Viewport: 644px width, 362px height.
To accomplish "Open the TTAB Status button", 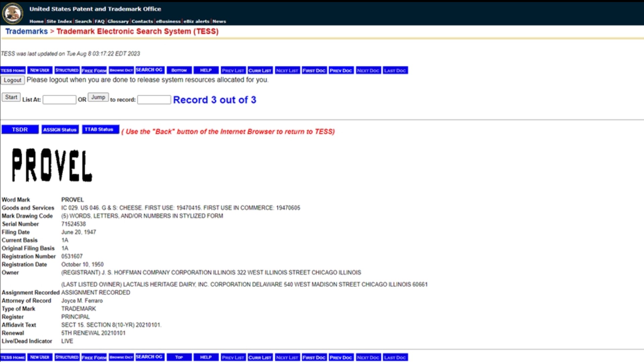I will [99, 129].
